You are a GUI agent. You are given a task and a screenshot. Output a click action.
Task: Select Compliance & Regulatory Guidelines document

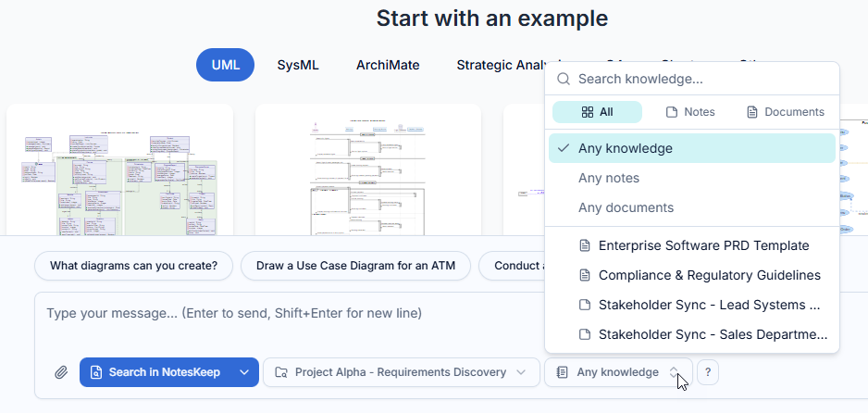click(x=692, y=275)
